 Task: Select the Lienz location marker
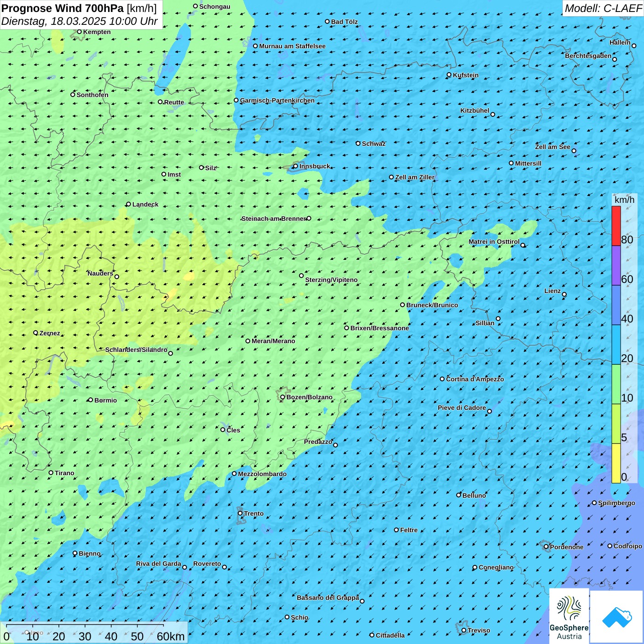[x=564, y=294]
